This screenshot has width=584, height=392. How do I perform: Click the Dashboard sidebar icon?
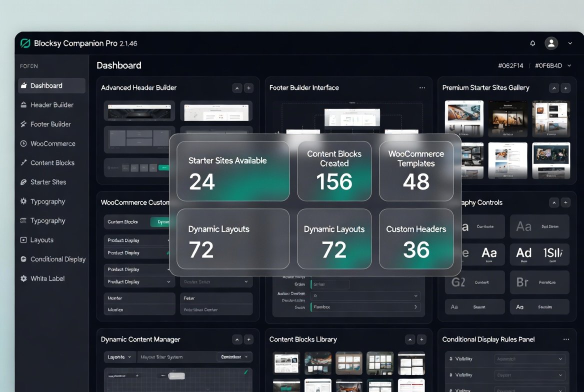(23, 85)
